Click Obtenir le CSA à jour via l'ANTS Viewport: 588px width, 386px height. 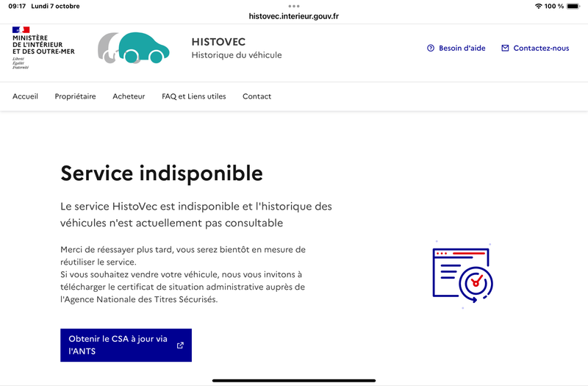click(x=126, y=345)
